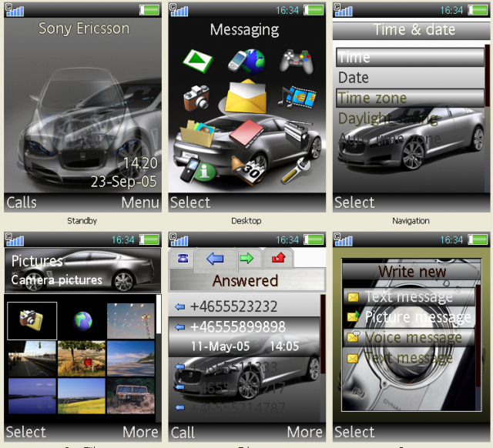493x448 pixels.
Task: Open the tree in field thumbnail
Action: 82,359
